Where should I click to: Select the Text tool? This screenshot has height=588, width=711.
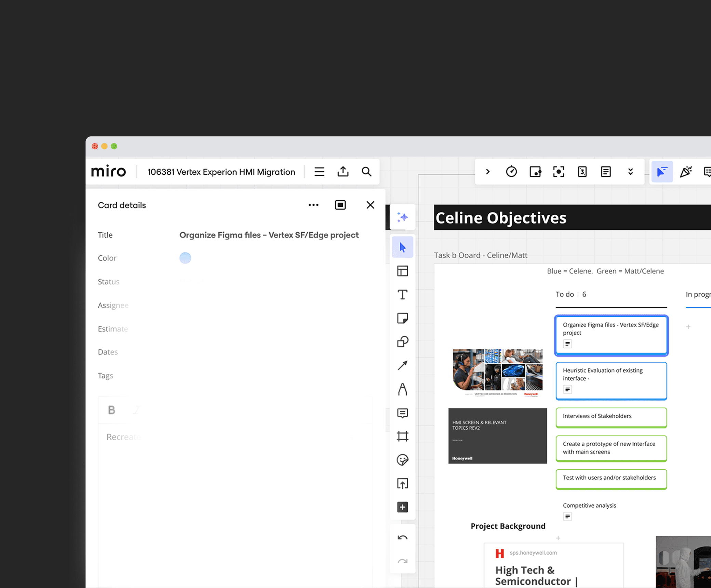pos(402,295)
